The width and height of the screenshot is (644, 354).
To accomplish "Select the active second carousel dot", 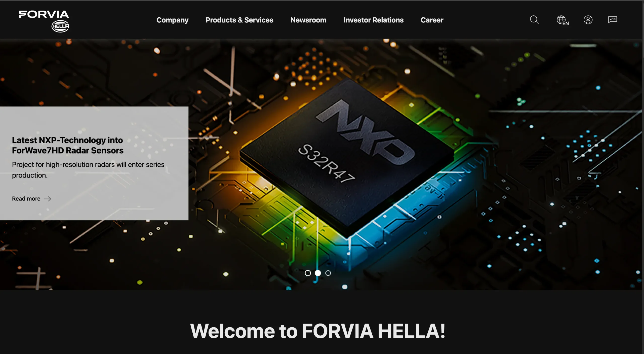I will pos(318,273).
